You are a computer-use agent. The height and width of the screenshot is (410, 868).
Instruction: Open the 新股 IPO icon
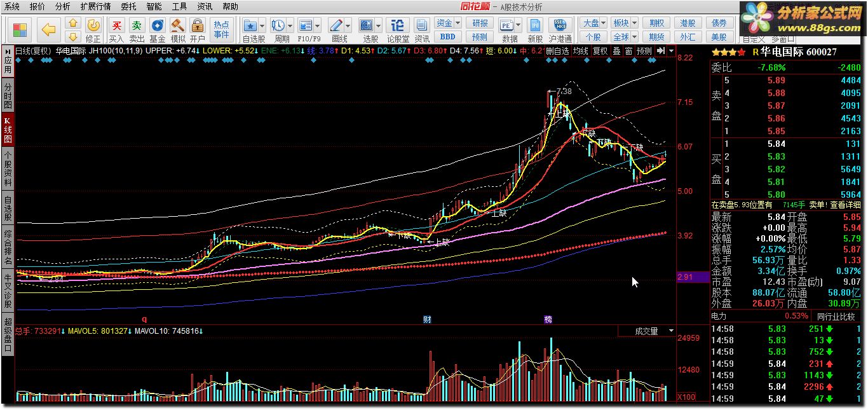(535, 30)
